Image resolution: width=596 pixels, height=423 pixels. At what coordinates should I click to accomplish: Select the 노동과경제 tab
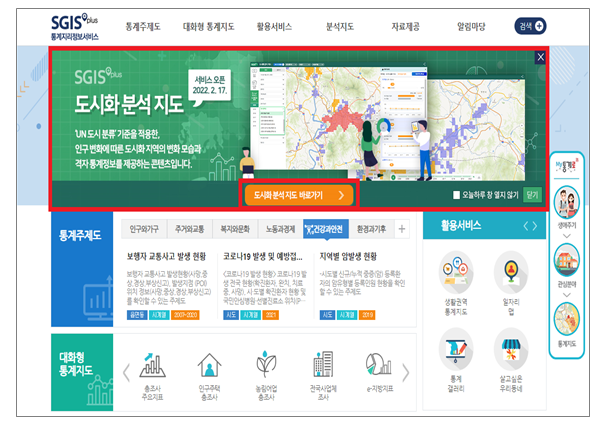coord(281,229)
